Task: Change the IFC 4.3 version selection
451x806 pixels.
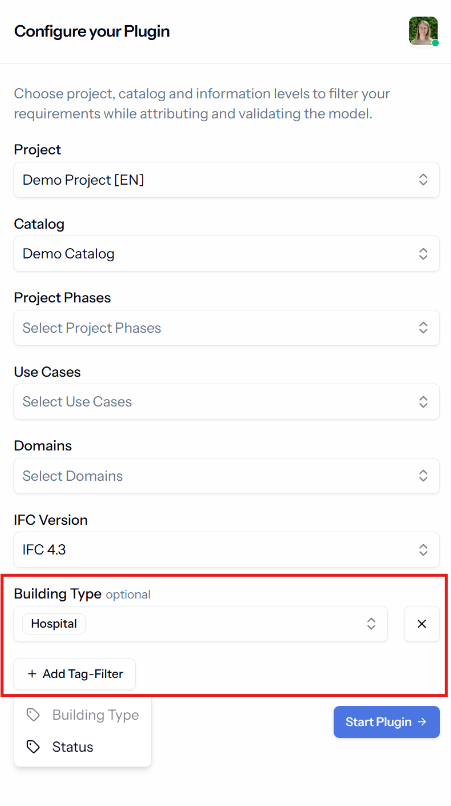Action: [226, 549]
